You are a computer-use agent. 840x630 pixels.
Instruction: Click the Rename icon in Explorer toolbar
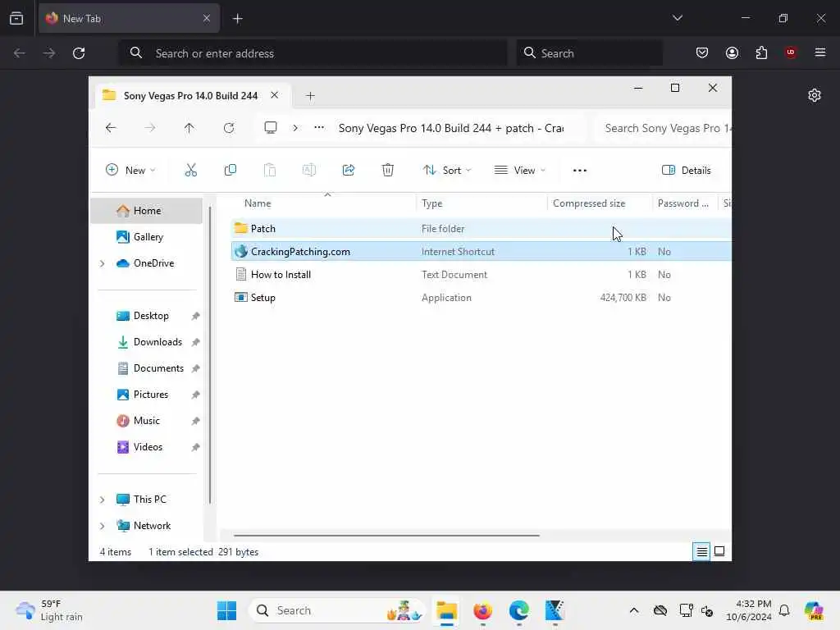[x=309, y=171]
